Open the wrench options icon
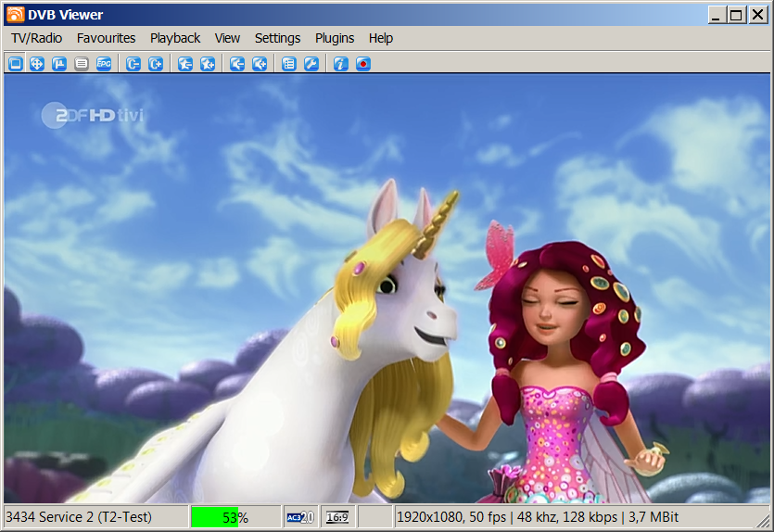Image resolution: width=774 pixels, height=532 pixels. point(311,64)
